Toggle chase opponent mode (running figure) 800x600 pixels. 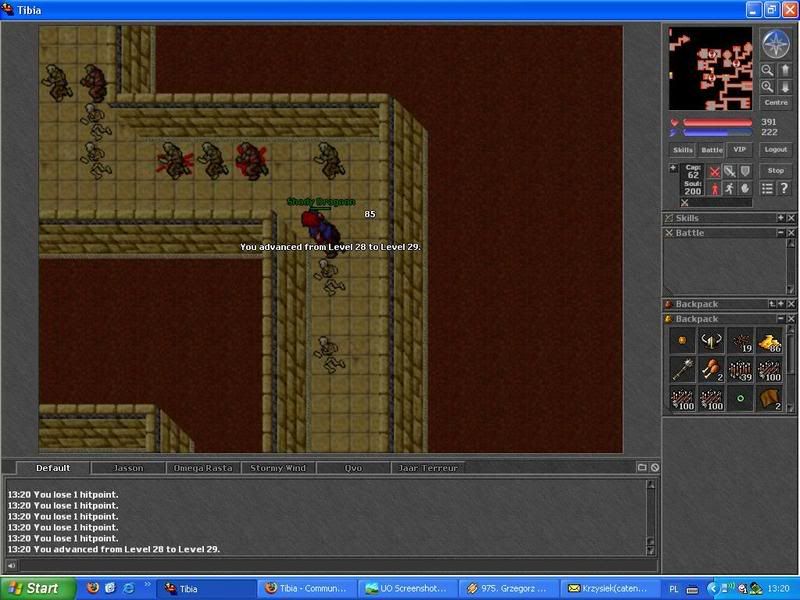(730, 189)
